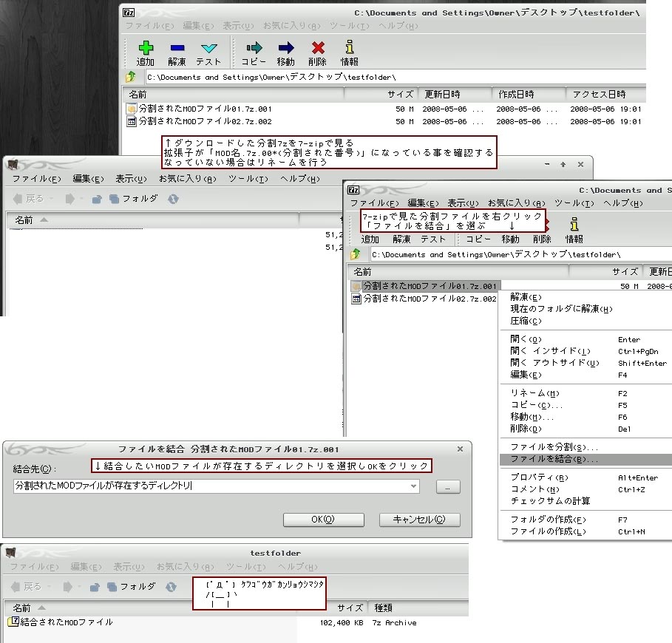Sort the testfolder list by 種類 column

pyautogui.click(x=384, y=608)
